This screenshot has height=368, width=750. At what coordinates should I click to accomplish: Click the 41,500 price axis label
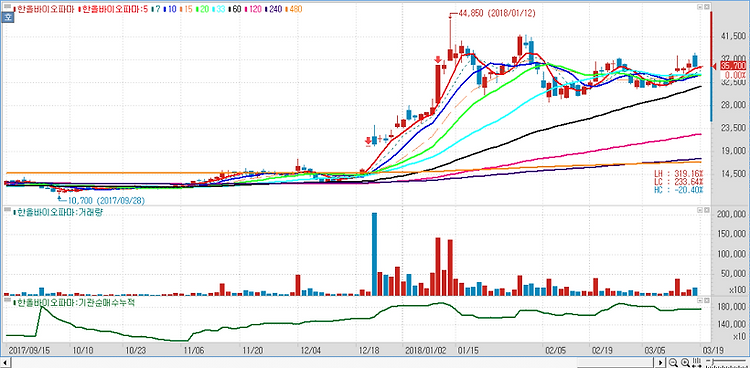[732, 36]
